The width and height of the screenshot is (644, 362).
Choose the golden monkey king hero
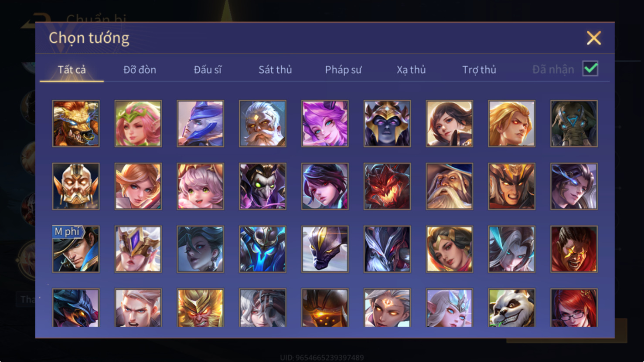pos(201,308)
